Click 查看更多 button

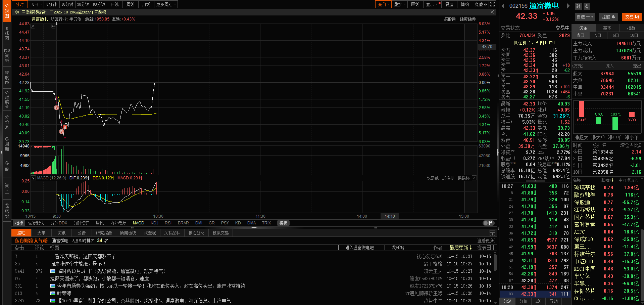(486, 241)
